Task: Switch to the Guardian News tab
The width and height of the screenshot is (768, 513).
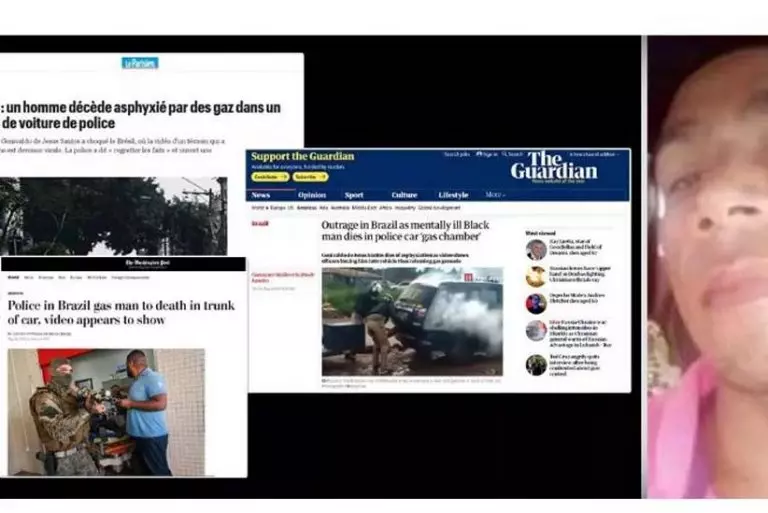Action: (x=261, y=195)
